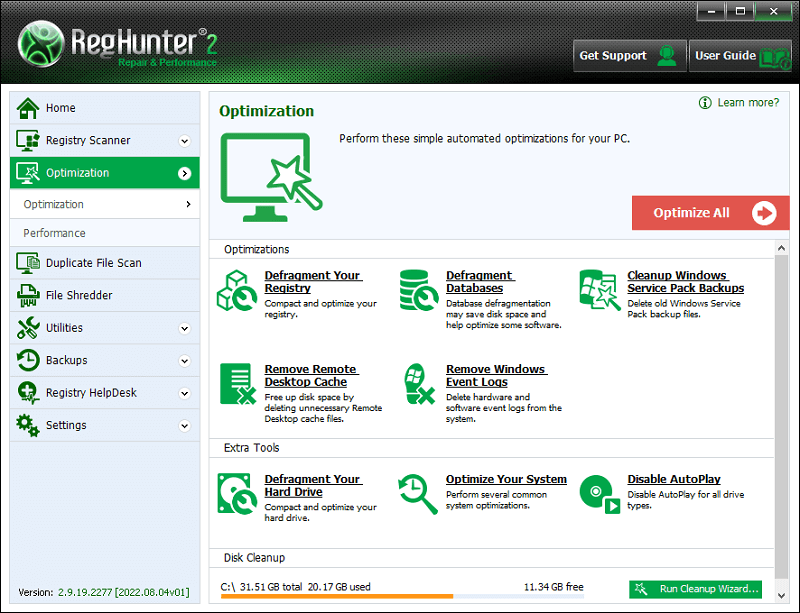800x613 pixels.
Task: Click the Defragment Your Registry cube icon
Action: pos(237,290)
